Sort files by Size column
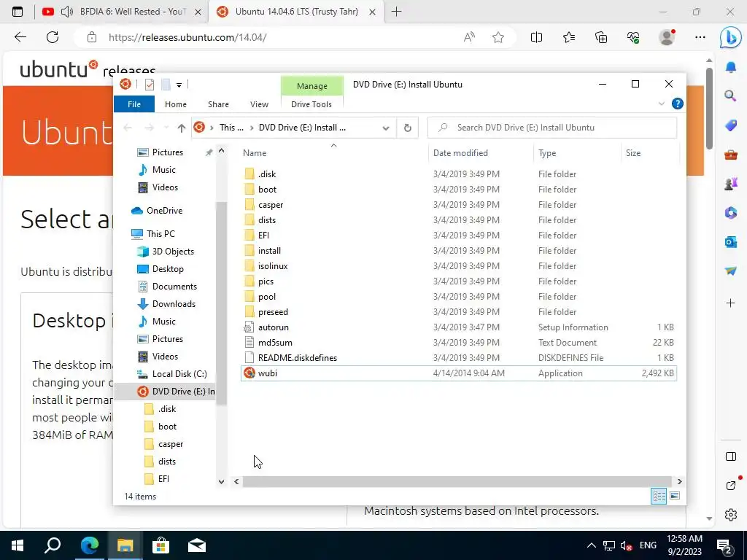Viewport: 747px width, 560px height. [x=650, y=153]
